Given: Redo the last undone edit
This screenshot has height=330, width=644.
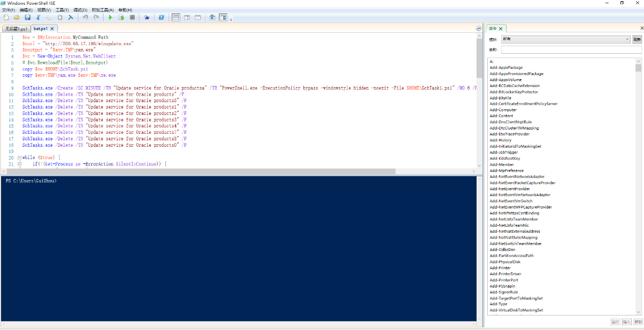Looking at the screenshot, I should [96, 18].
